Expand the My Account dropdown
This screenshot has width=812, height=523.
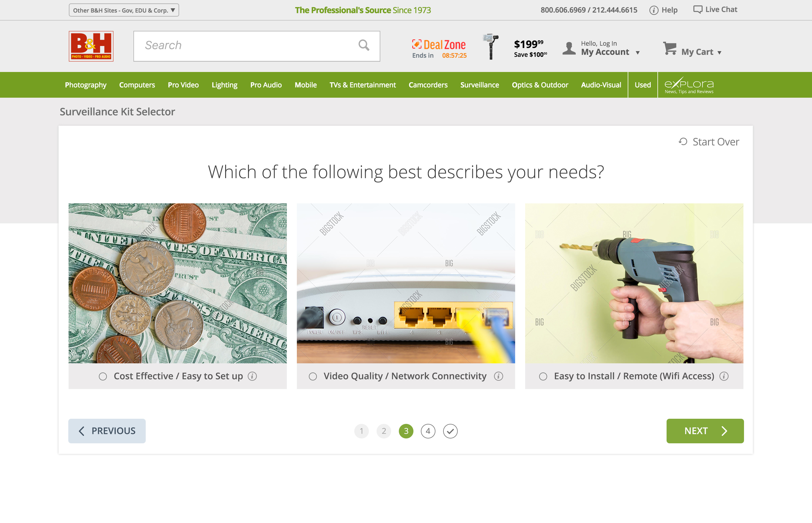coord(637,53)
